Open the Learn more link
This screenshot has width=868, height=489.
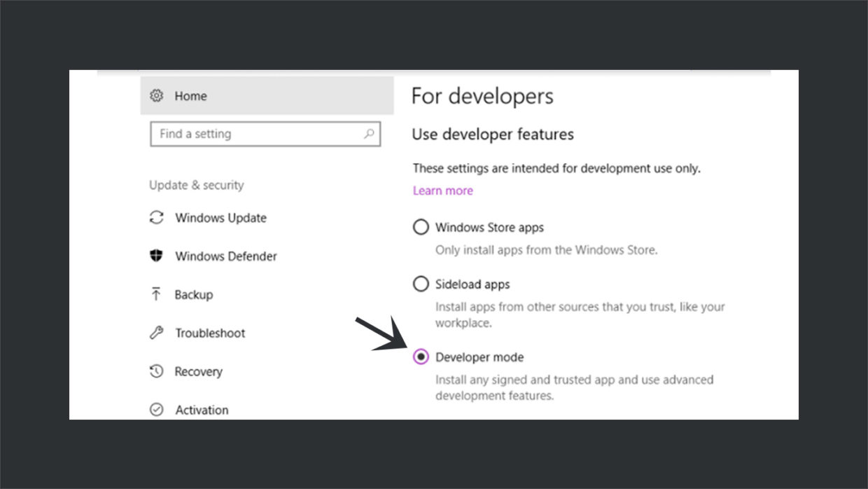pos(442,191)
